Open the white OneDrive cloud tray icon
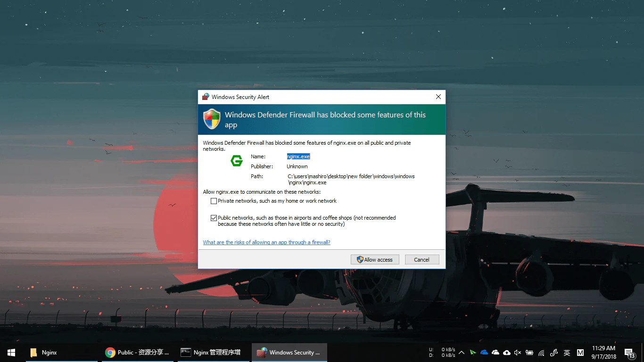 click(x=495, y=353)
